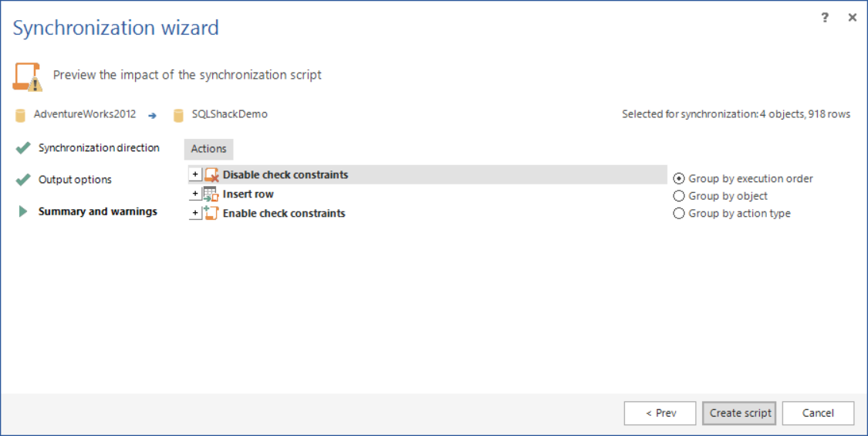Expand the Enable check constraints node
The height and width of the screenshot is (436, 868).
pyautogui.click(x=195, y=213)
